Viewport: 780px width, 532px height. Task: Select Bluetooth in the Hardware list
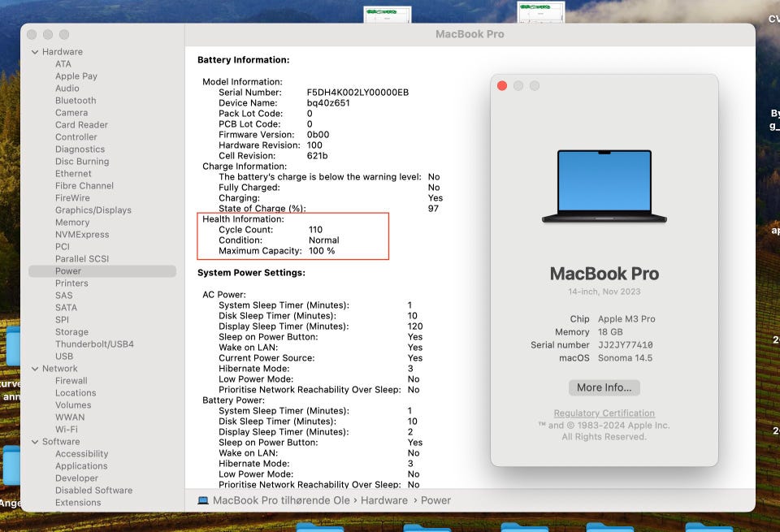click(76, 101)
